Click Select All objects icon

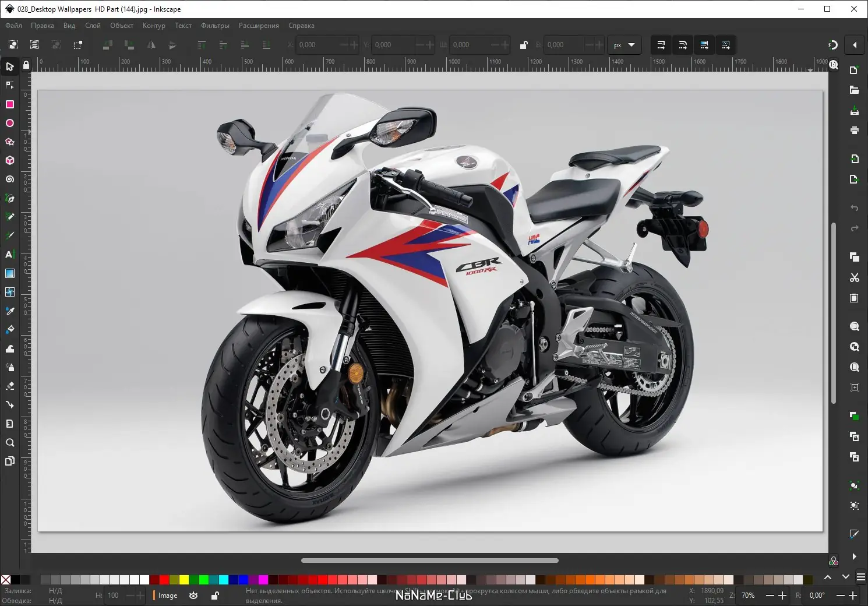tap(13, 45)
